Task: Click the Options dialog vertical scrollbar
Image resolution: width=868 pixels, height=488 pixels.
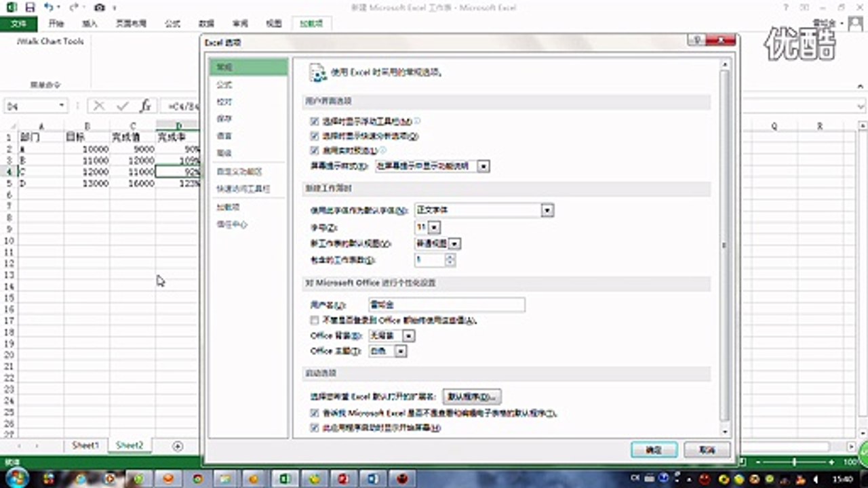Action: [724, 244]
